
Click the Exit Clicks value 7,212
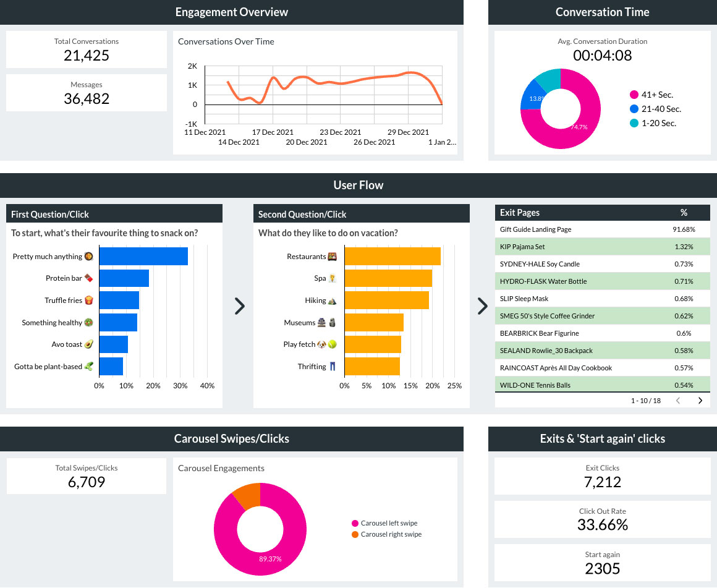coord(602,482)
